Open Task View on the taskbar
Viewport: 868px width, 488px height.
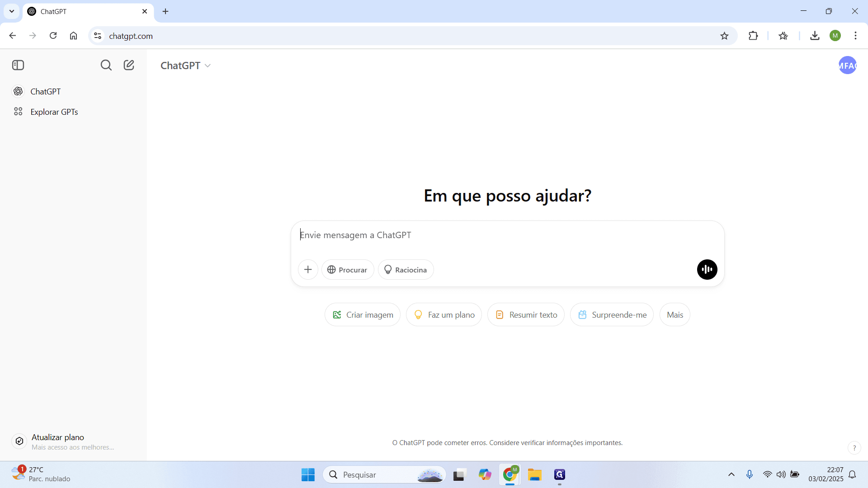point(459,474)
